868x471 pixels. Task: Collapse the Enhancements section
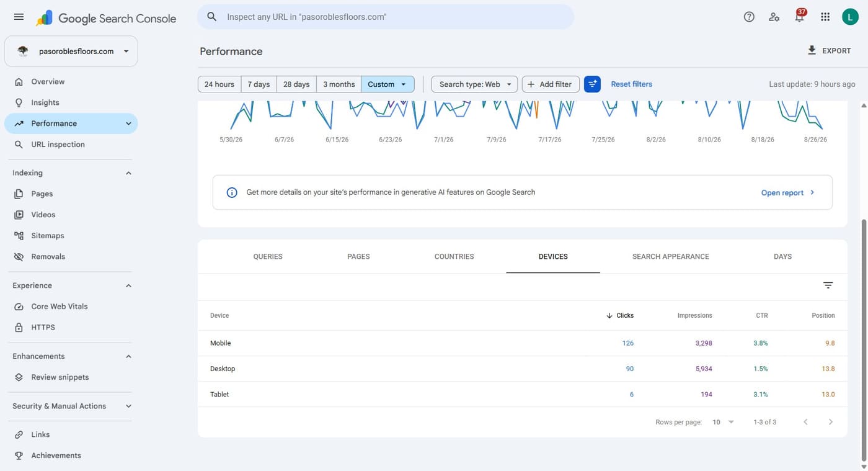128,356
